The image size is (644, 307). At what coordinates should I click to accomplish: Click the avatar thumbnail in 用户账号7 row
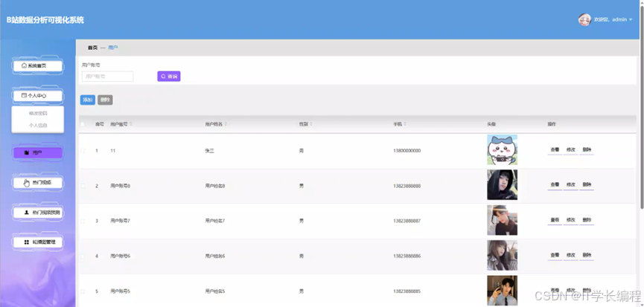click(503, 220)
